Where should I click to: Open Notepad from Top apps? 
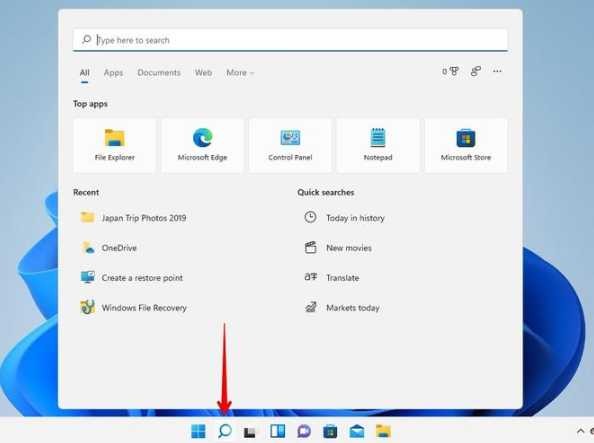pos(378,146)
